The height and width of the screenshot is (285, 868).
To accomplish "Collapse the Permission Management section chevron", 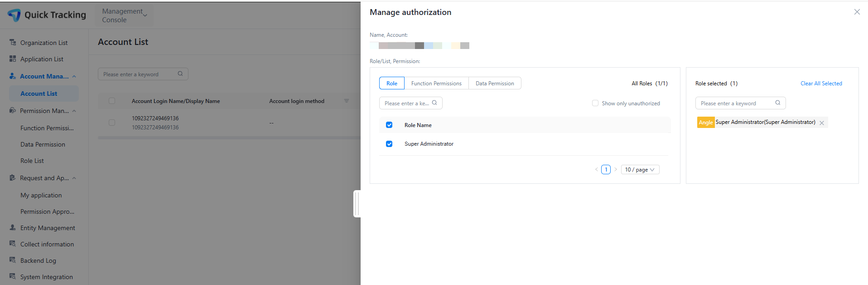I will [x=74, y=111].
